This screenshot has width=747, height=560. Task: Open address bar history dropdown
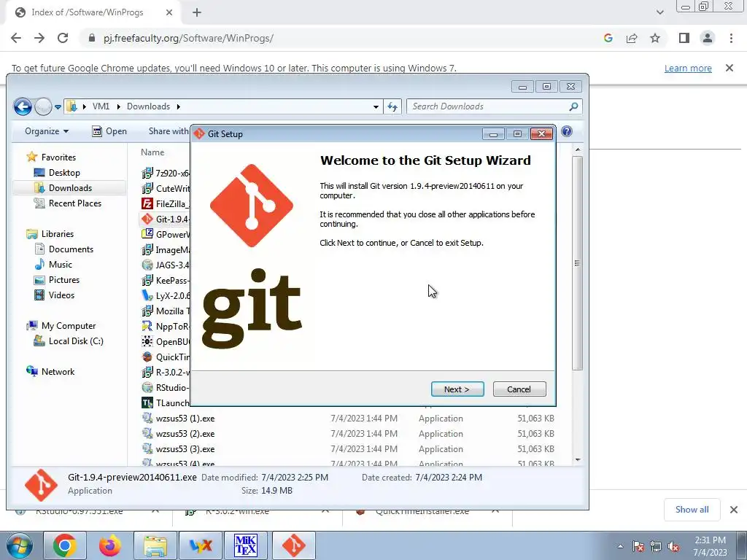pyautogui.click(x=376, y=106)
